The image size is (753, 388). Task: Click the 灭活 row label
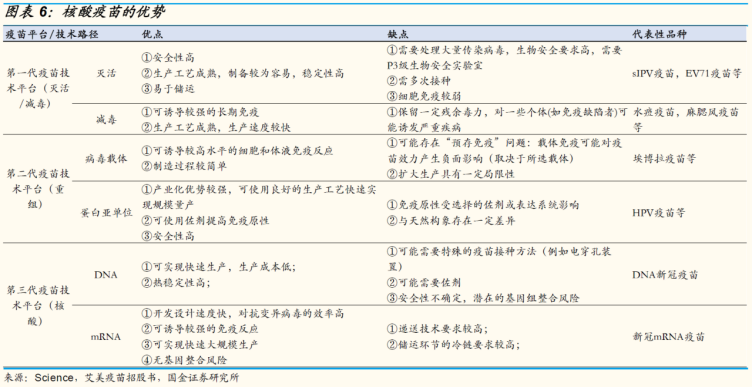click(x=106, y=73)
